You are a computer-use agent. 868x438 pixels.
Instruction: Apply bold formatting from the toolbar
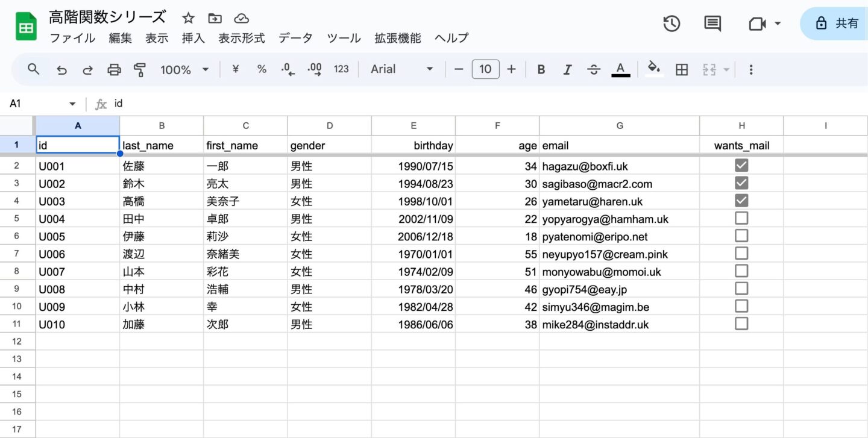(x=541, y=69)
